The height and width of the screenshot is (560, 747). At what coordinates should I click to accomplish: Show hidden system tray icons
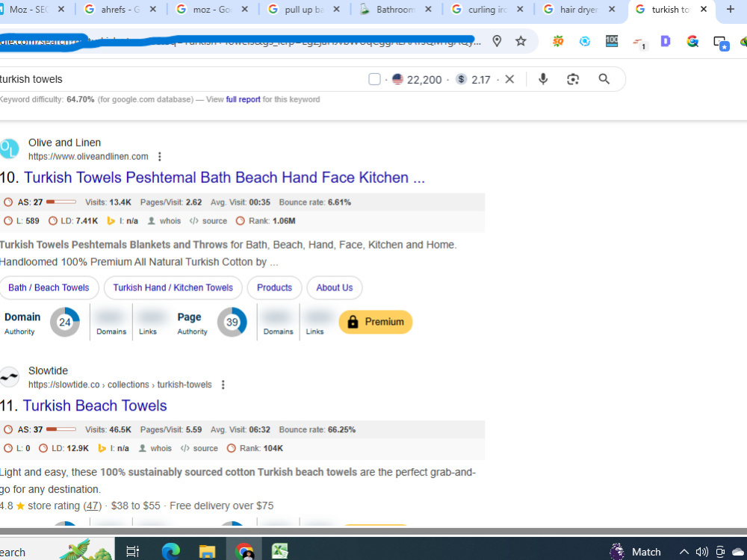(684, 553)
